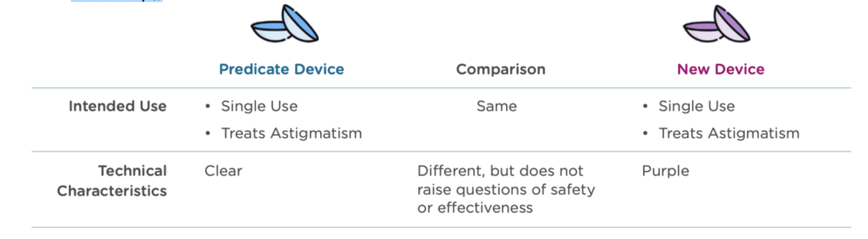Select Treats Astigmatism under New Device
This screenshot has width=868, height=239.
[729, 133]
